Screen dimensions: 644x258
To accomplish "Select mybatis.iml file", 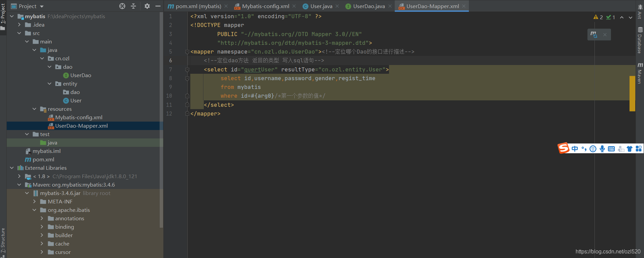I will click(x=43, y=151).
